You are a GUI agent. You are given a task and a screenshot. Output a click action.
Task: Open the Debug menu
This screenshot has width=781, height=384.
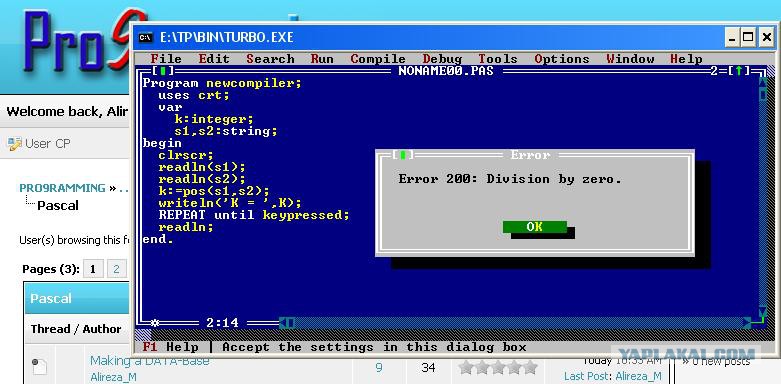442,59
